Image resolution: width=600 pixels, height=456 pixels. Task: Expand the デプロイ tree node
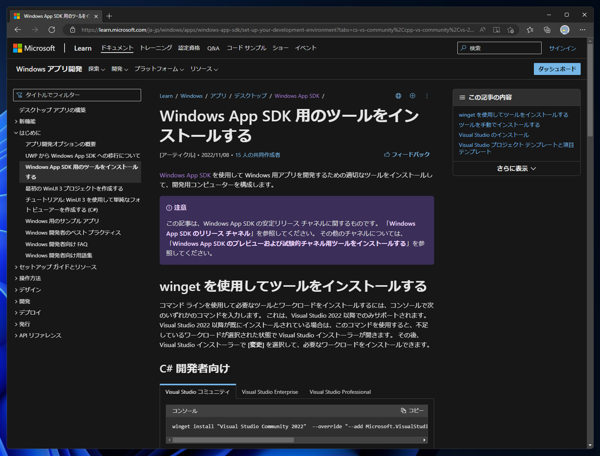[16, 313]
